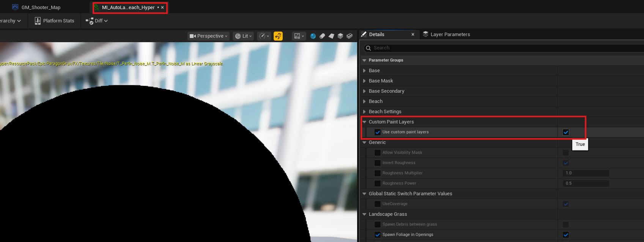Image resolution: width=644 pixels, height=242 pixels.
Task: Open the preview scene settings dropdown
Action: (x=299, y=36)
